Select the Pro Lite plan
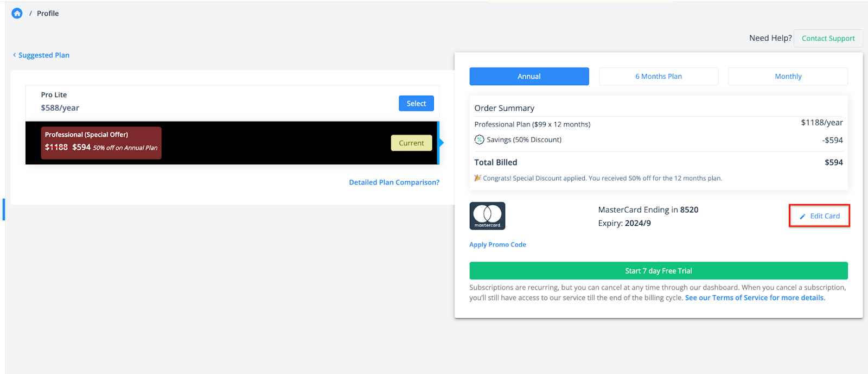The width and height of the screenshot is (868, 374). 416,103
